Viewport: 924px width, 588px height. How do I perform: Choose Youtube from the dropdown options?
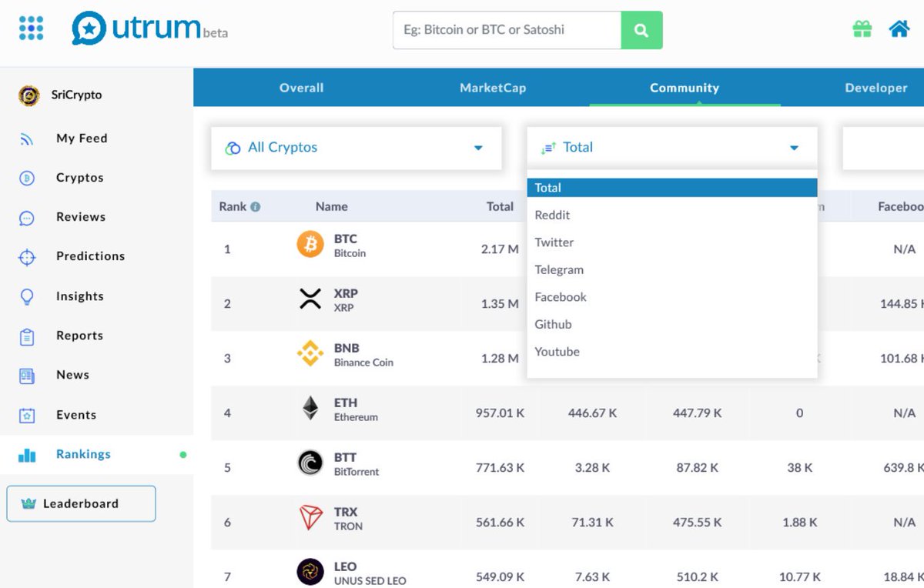point(557,351)
